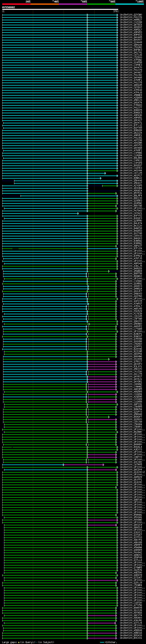Image resolution: width=146 pixels, height=644 pixels.
Task: Select label UniRef100_O24558
Action: pyautogui.click(x=131, y=63)
